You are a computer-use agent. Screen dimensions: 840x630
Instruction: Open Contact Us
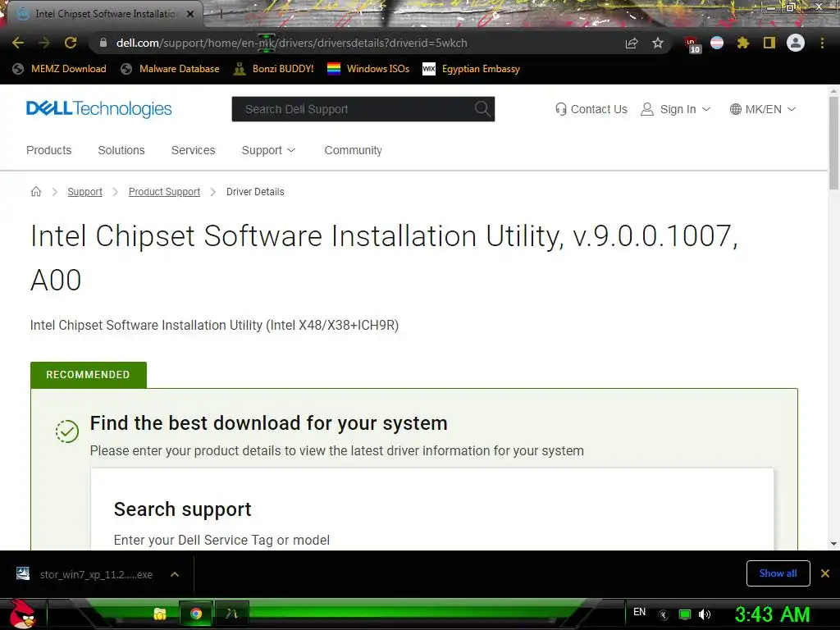pos(591,109)
